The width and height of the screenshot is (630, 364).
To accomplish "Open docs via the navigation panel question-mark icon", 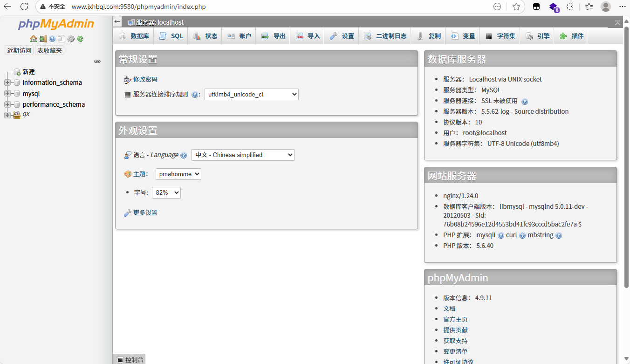I will (x=52, y=39).
